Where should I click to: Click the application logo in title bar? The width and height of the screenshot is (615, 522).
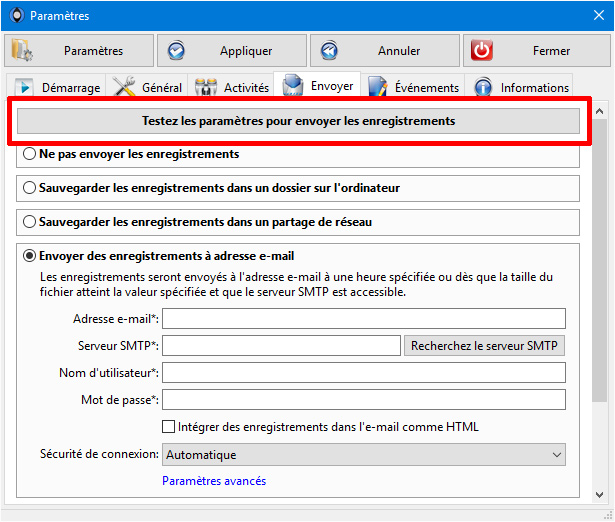17,16
